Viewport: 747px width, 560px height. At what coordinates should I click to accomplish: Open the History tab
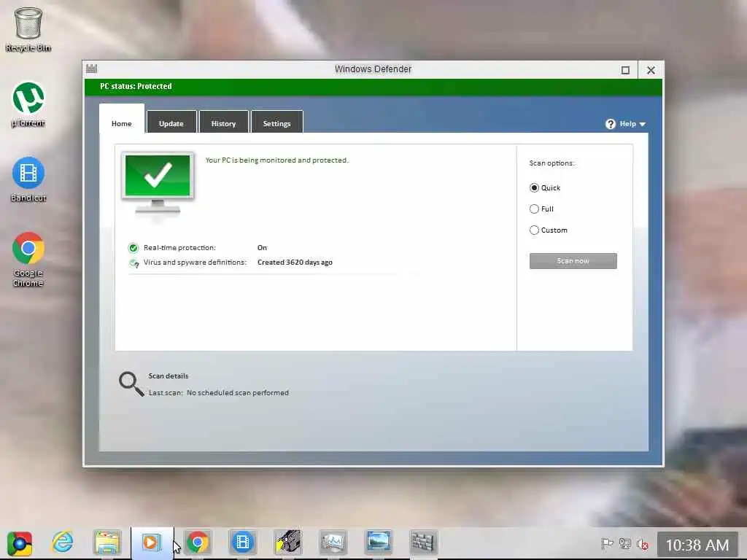223,122
